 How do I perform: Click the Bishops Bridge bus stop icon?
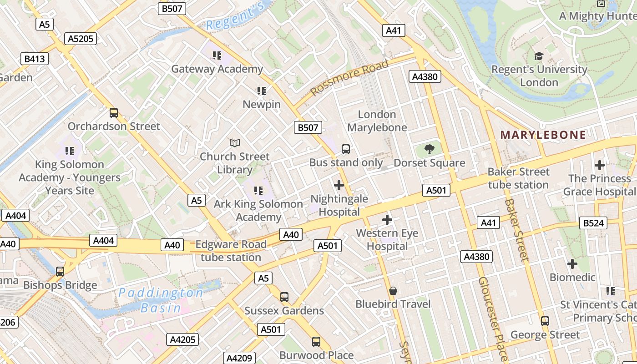click(60, 272)
